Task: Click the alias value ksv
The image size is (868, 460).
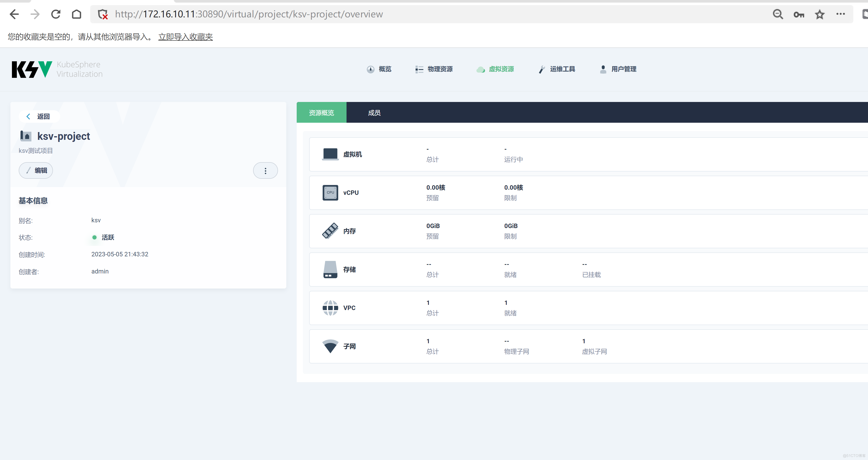Action: coord(96,220)
